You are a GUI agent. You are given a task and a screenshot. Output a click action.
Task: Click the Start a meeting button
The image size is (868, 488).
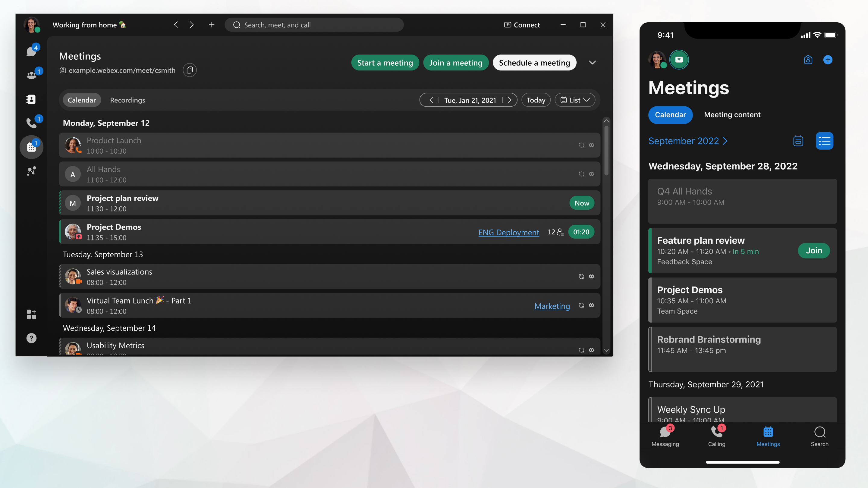click(385, 62)
